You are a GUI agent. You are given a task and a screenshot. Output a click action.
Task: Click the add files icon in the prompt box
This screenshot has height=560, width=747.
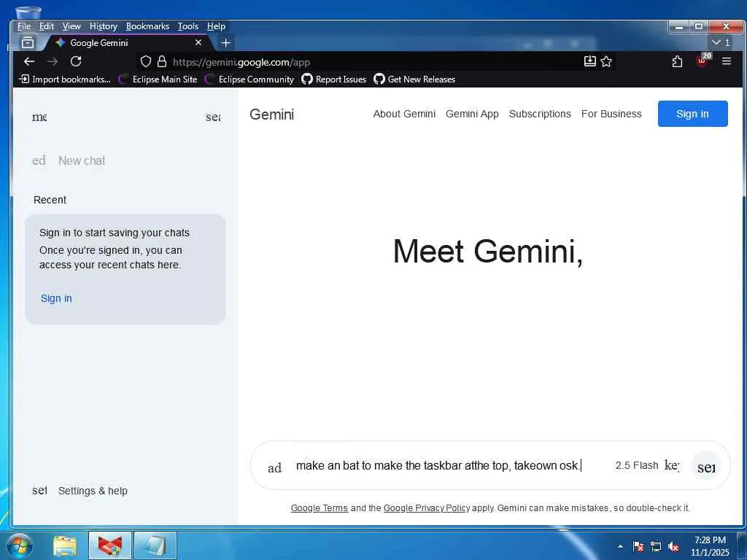coord(274,467)
